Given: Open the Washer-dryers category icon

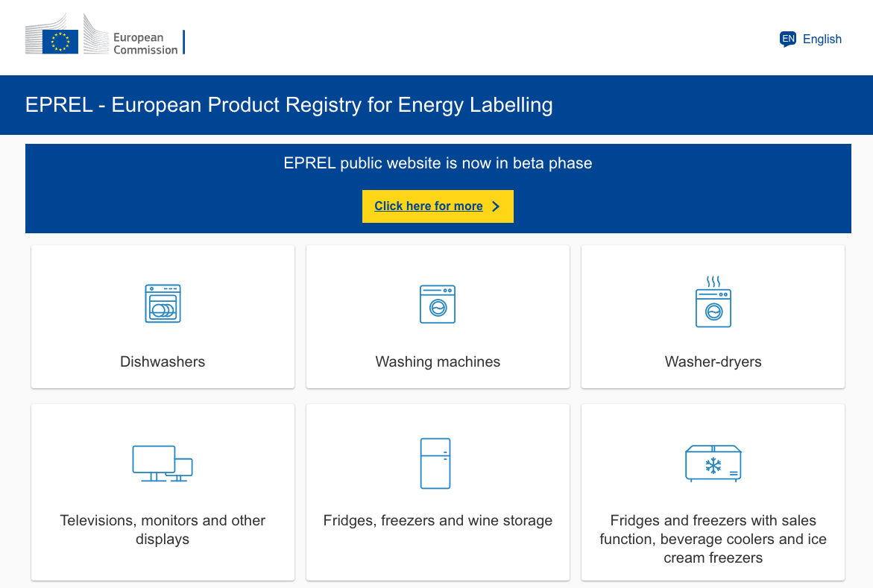Looking at the screenshot, I should coord(713,303).
